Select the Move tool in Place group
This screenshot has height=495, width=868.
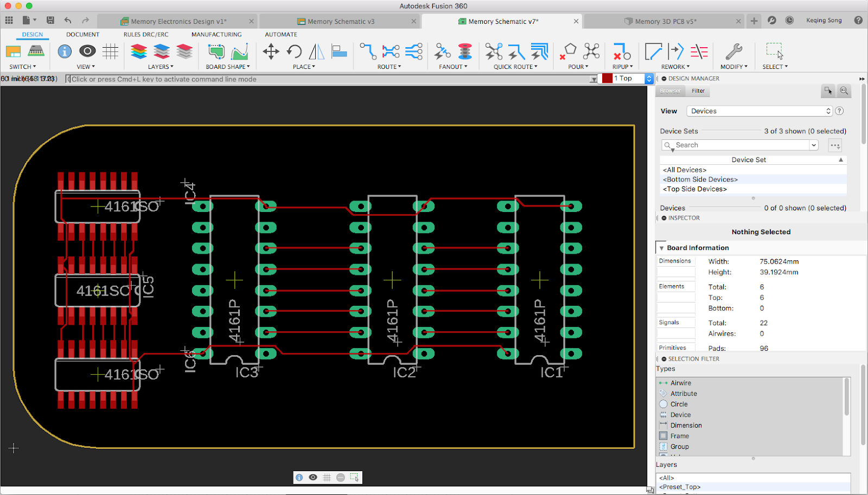click(271, 52)
